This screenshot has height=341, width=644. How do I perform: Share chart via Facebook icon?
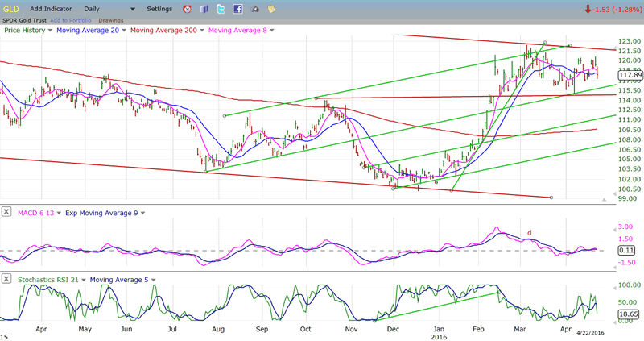point(238,9)
